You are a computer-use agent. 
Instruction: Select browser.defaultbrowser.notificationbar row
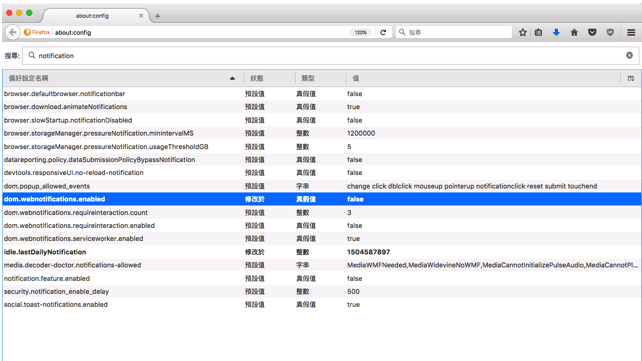click(321, 94)
